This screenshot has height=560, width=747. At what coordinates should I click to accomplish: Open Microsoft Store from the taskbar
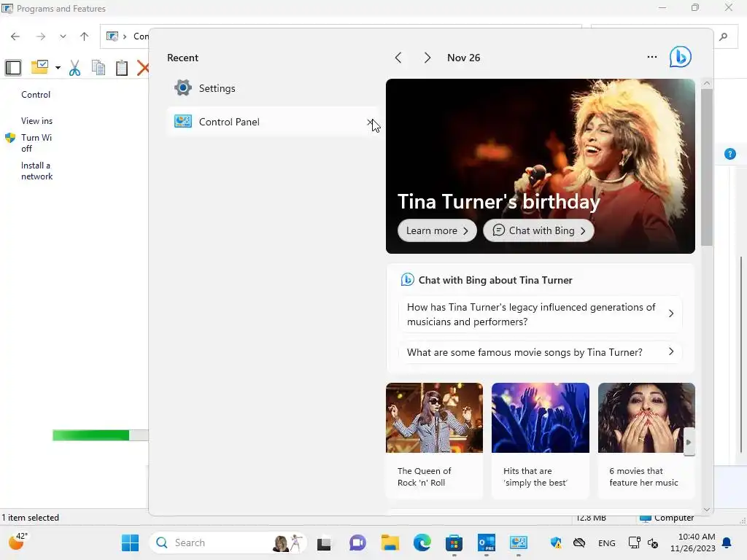(454, 542)
